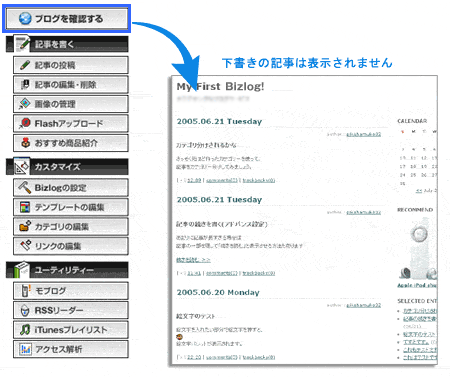Image resolution: width=450 pixels, height=377 pixels.
Task: Open the モブログ utility
Action: pos(71,291)
